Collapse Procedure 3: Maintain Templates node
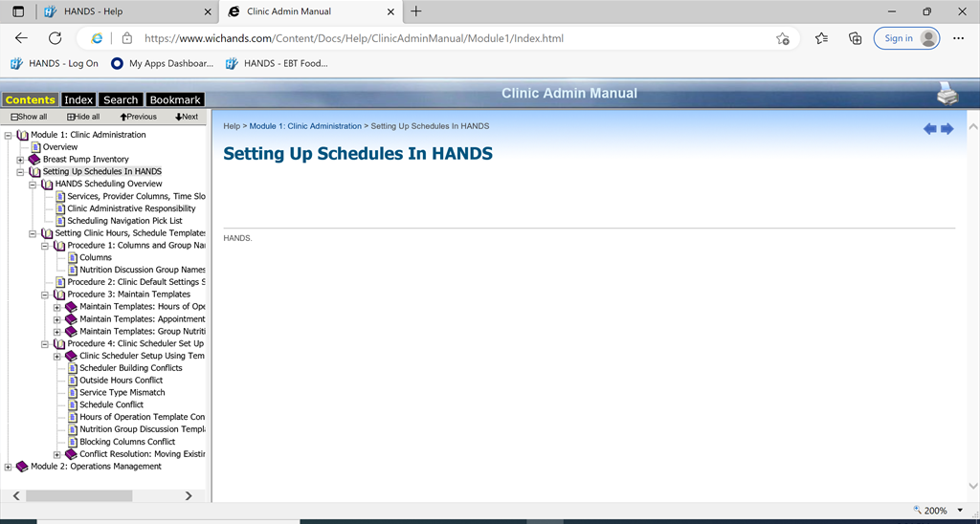This screenshot has width=980, height=524. click(45, 295)
